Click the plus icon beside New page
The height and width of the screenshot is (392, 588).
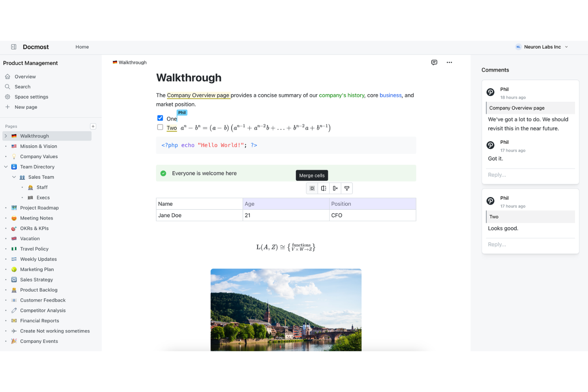point(8,107)
